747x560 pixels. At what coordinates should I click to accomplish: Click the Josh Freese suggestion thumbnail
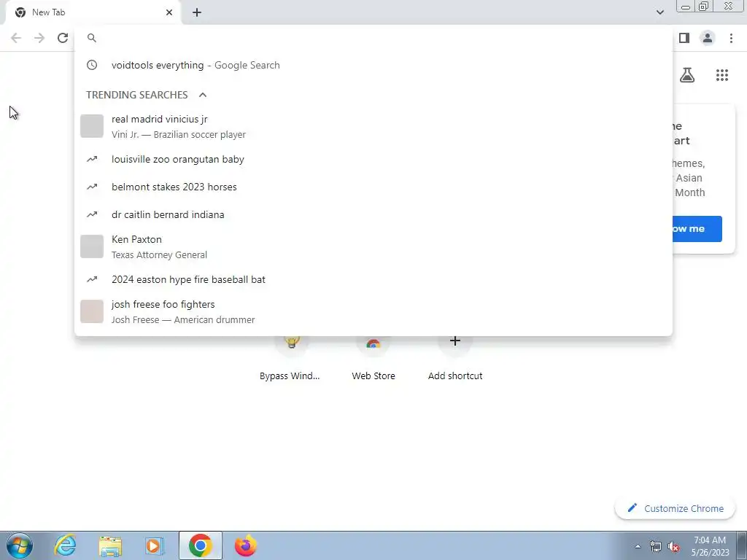pyautogui.click(x=92, y=311)
